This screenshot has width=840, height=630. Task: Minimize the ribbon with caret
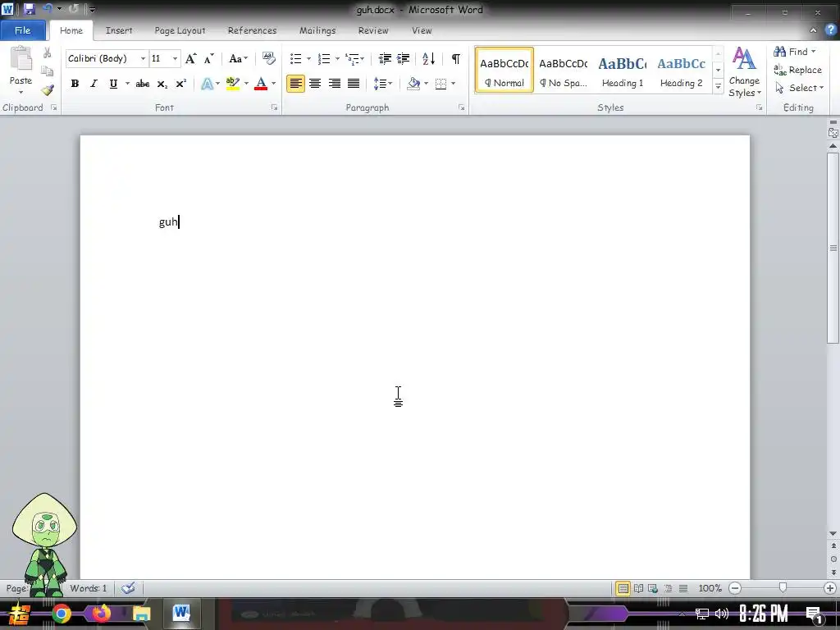(813, 30)
